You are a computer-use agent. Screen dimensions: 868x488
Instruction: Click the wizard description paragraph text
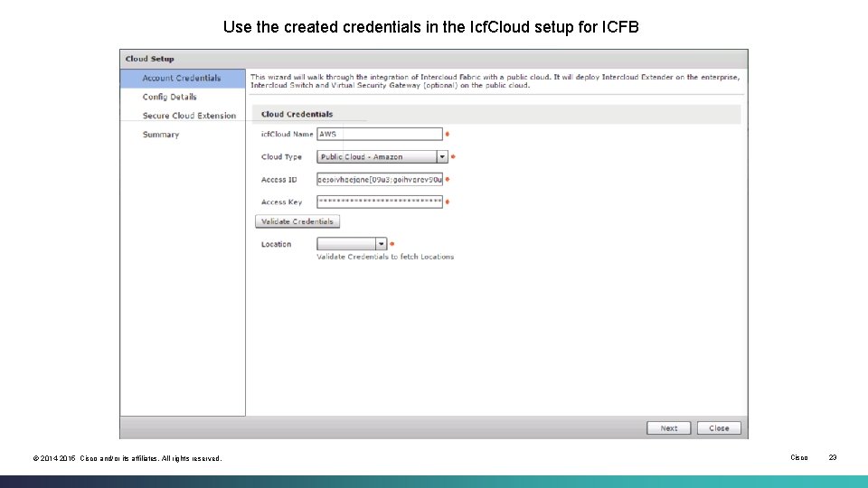tap(495, 81)
